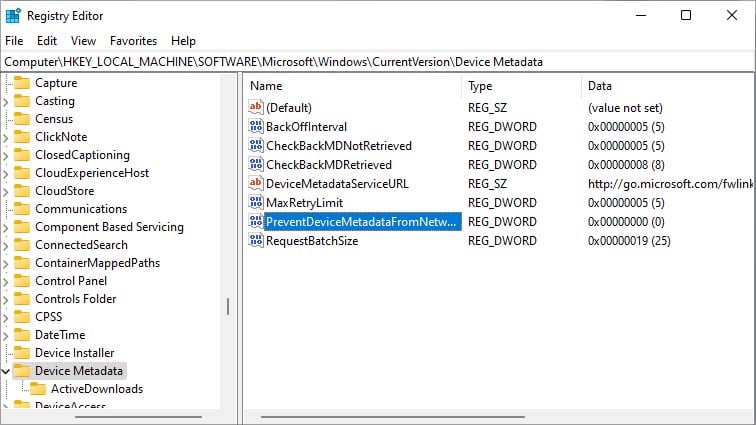
Task: Collapse the Device Metadata tree node
Action: pyautogui.click(x=7, y=371)
